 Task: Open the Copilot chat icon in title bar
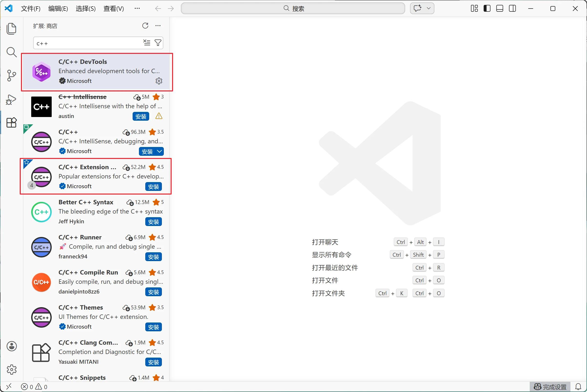tap(418, 8)
